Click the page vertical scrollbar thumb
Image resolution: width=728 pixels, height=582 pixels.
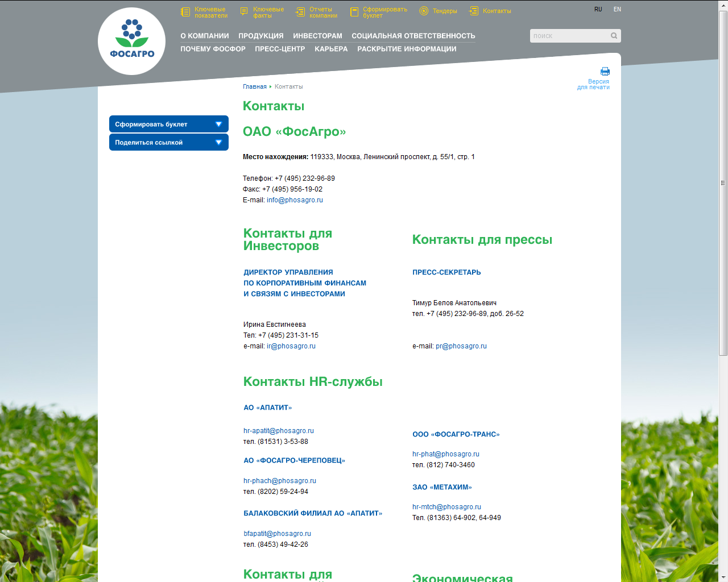click(723, 183)
